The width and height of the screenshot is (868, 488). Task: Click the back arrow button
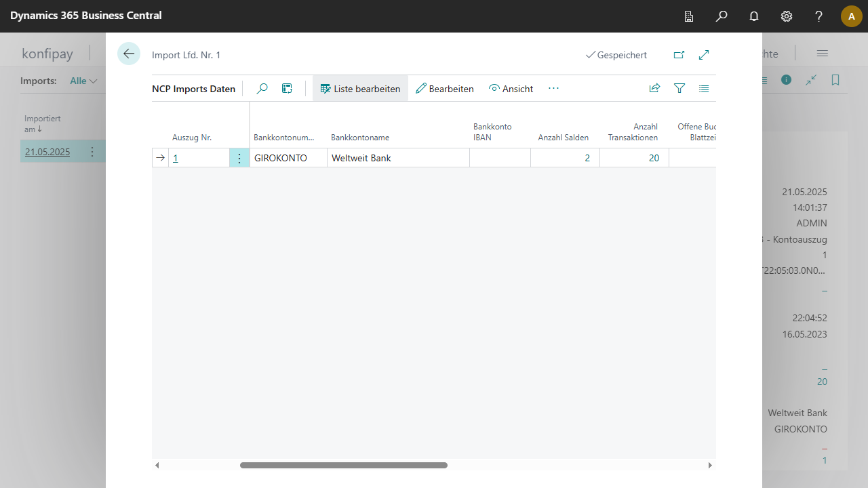[129, 54]
